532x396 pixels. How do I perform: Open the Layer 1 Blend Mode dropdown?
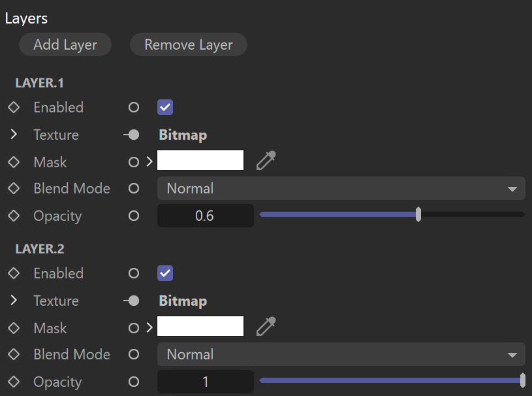pyautogui.click(x=341, y=188)
